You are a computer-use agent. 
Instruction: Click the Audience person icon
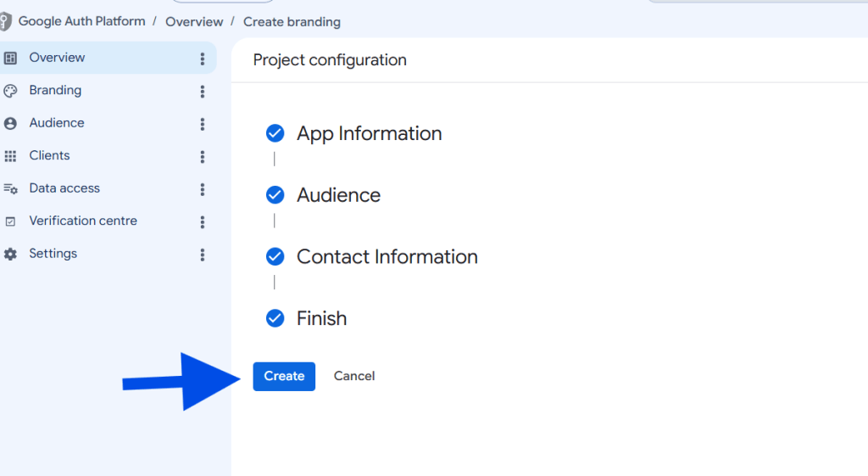[10, 123]
